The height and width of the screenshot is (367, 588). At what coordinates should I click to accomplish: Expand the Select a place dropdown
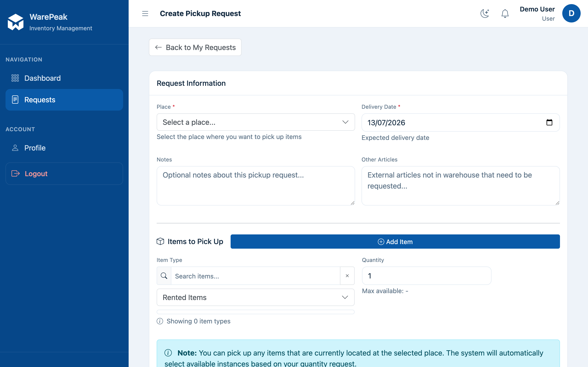[x=256, y=122]
